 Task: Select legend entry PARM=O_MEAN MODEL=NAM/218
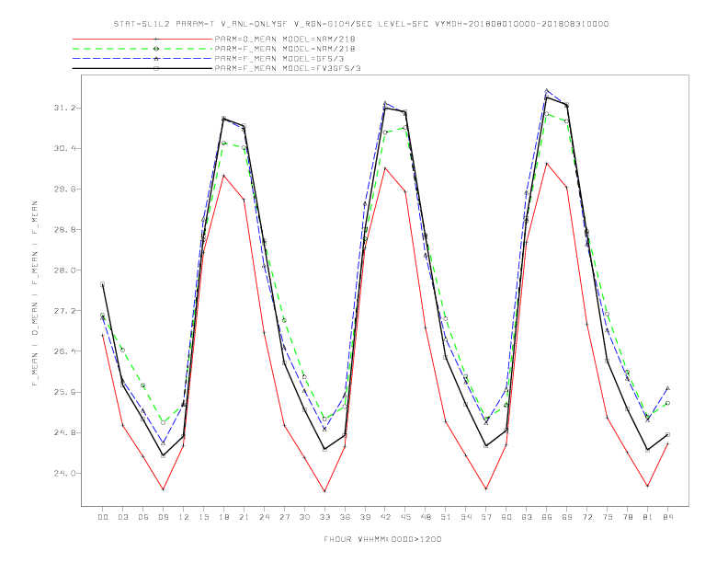285,39
